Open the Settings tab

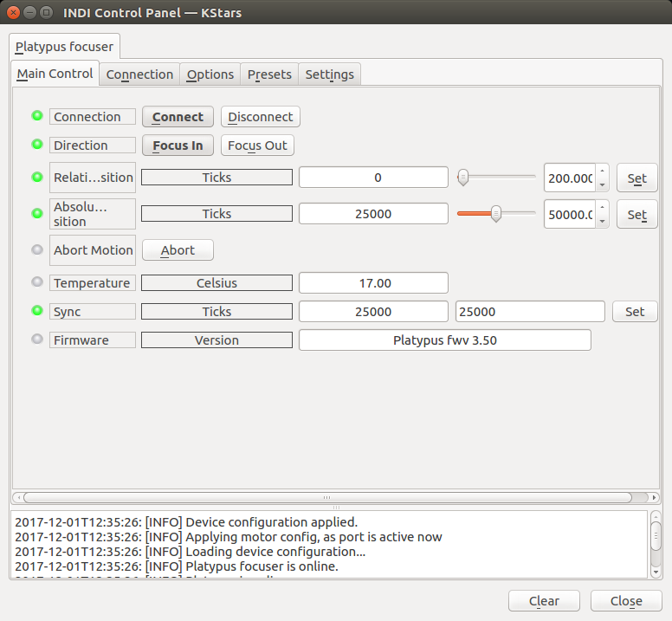(x=330, y=74)
